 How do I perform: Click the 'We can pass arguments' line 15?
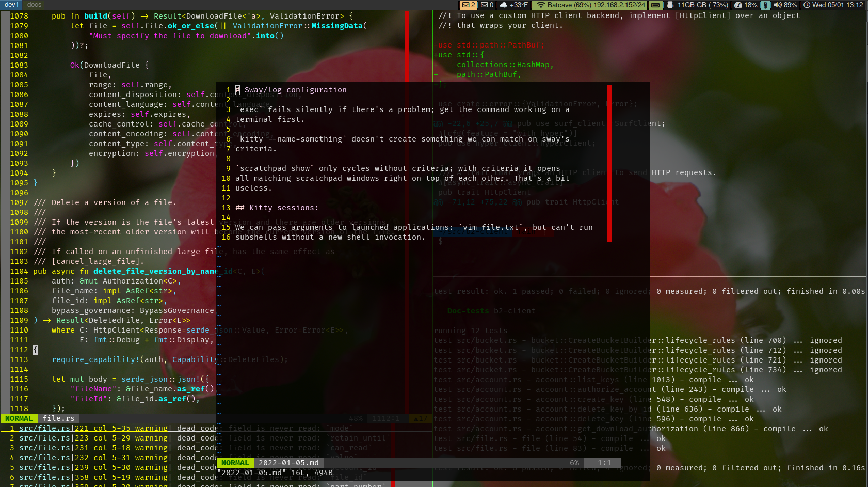click(x=414, y=227)
